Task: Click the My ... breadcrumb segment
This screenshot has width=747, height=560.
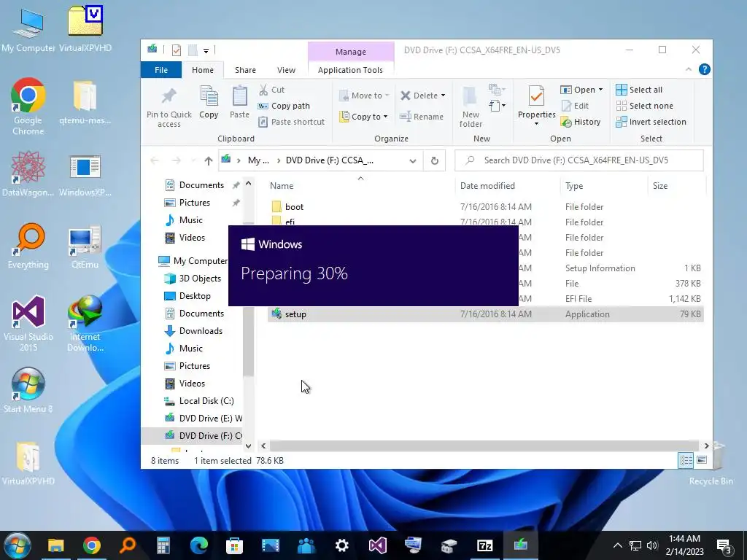Action: 258,160
